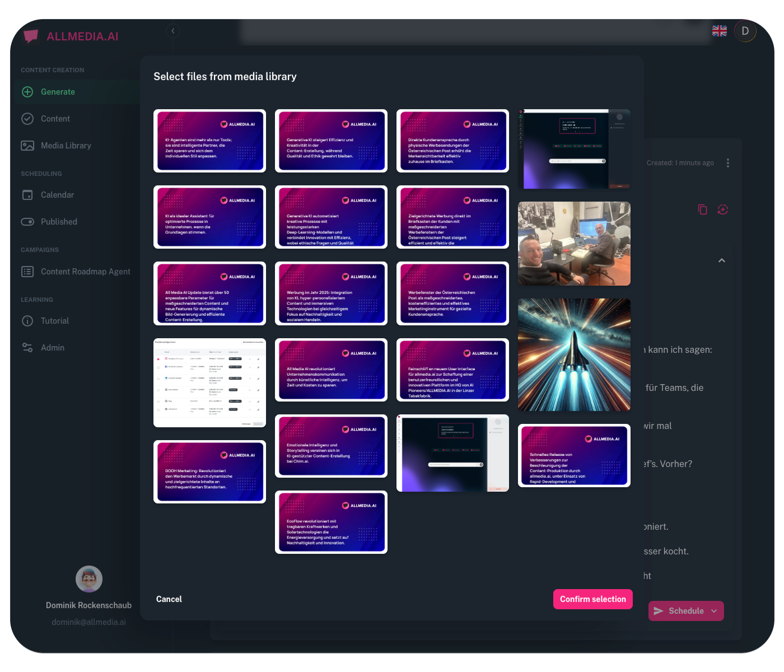Click Confirm selection button

(x=593, y=599)
